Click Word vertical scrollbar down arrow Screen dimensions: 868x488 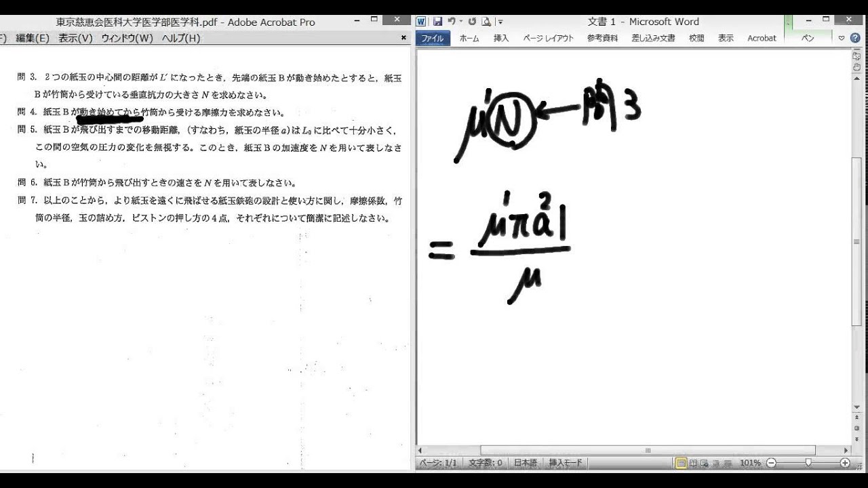pos(857,407)
